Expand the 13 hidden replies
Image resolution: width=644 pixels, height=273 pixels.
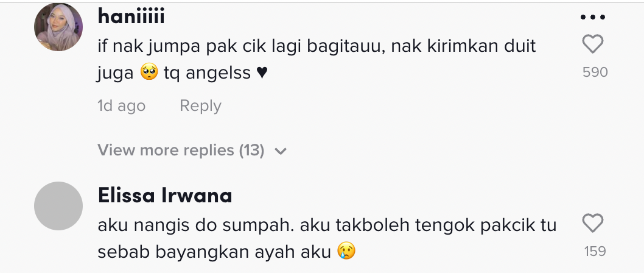click(x=180, y=150)
